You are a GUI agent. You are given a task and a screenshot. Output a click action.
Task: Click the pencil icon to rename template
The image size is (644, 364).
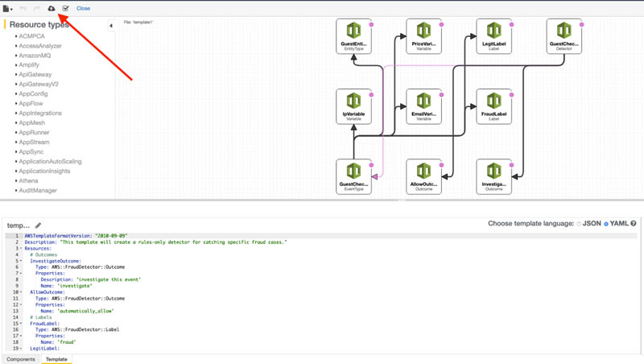(x=38, y=225)
